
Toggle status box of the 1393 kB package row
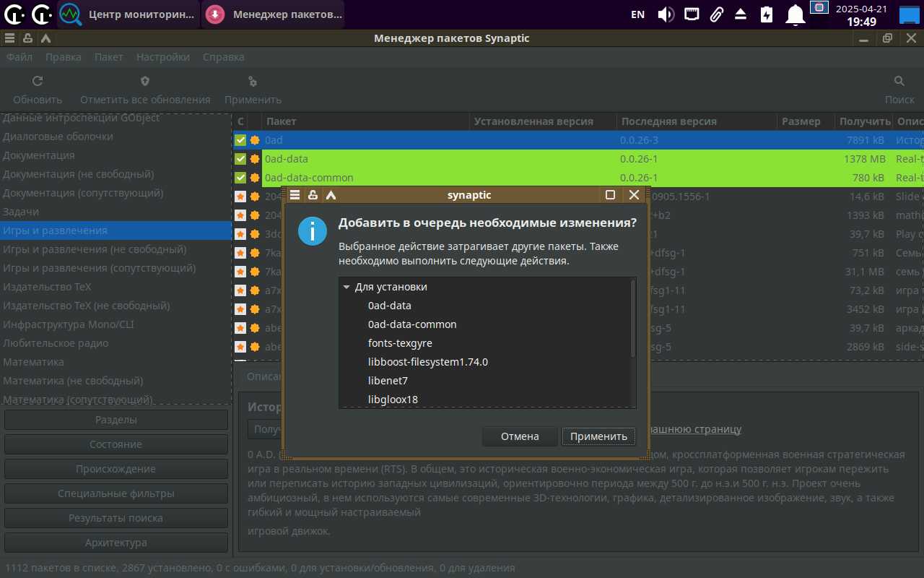coord(240,215)
